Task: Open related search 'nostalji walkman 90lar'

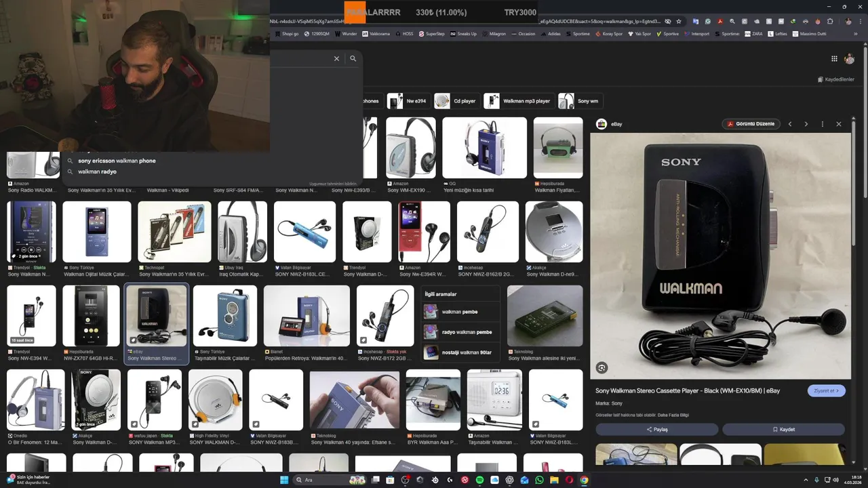Action: click(460, 352)
